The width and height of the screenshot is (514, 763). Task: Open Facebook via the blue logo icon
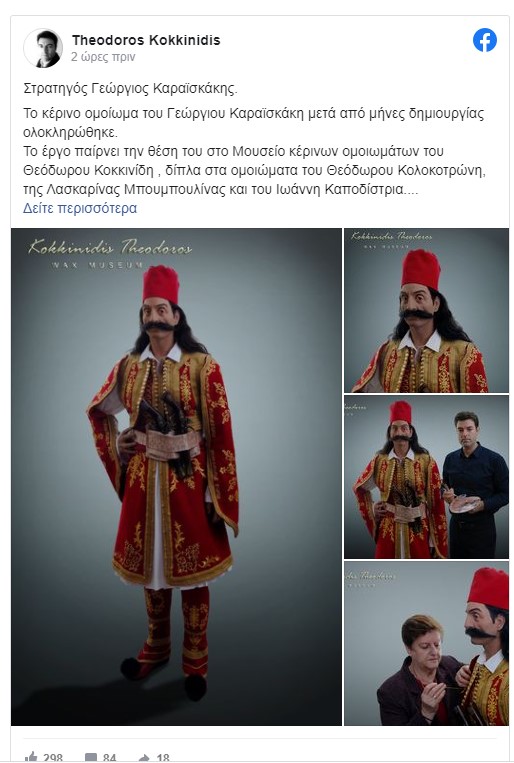pyautogui.click(x=485, y=40)
